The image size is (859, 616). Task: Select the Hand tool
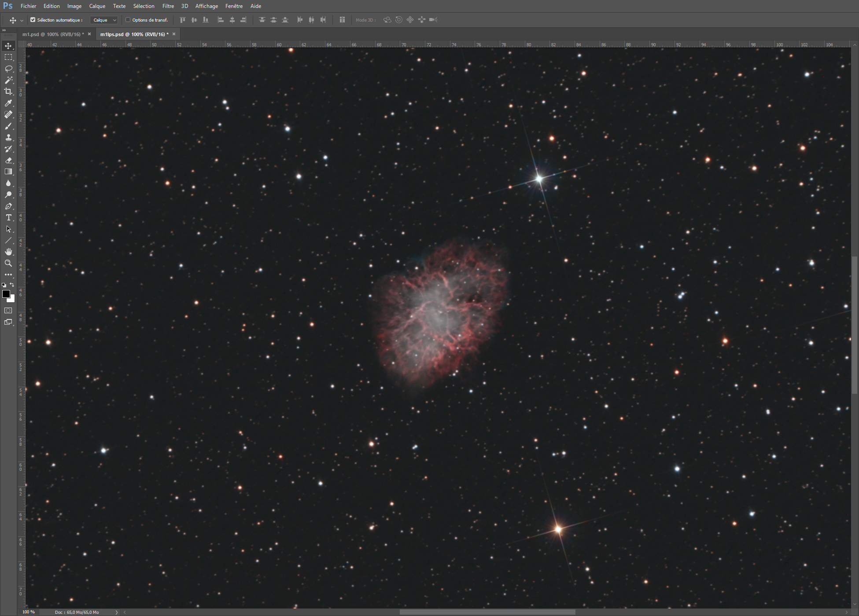tap(8, 252)
